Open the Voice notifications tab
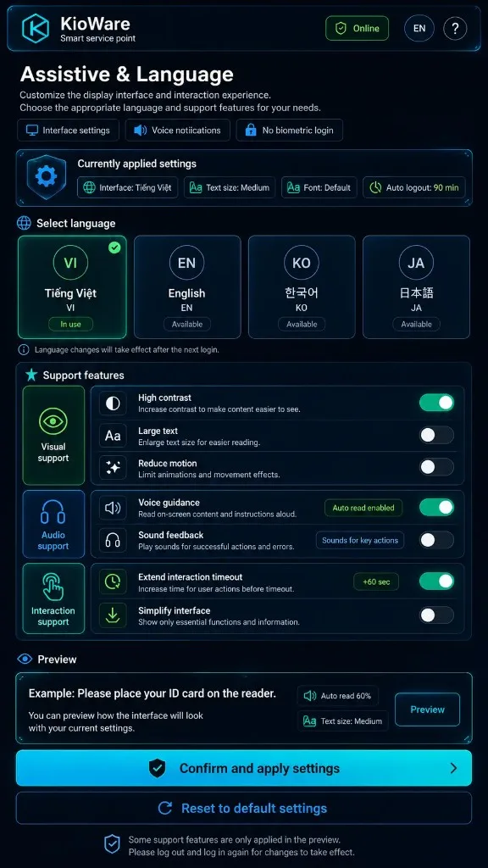Image resolution: width=488 pixels, height=868 pixels. tap(178, 130)
